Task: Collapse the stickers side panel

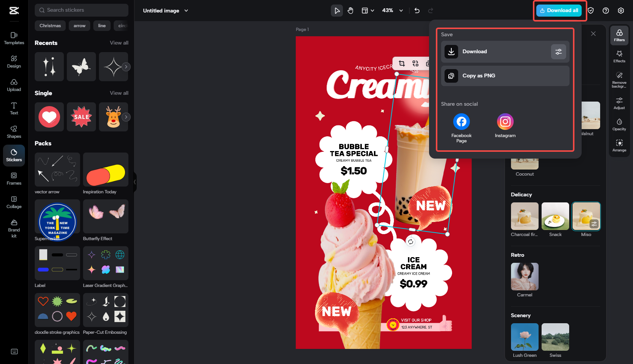Action: [135, 182]
